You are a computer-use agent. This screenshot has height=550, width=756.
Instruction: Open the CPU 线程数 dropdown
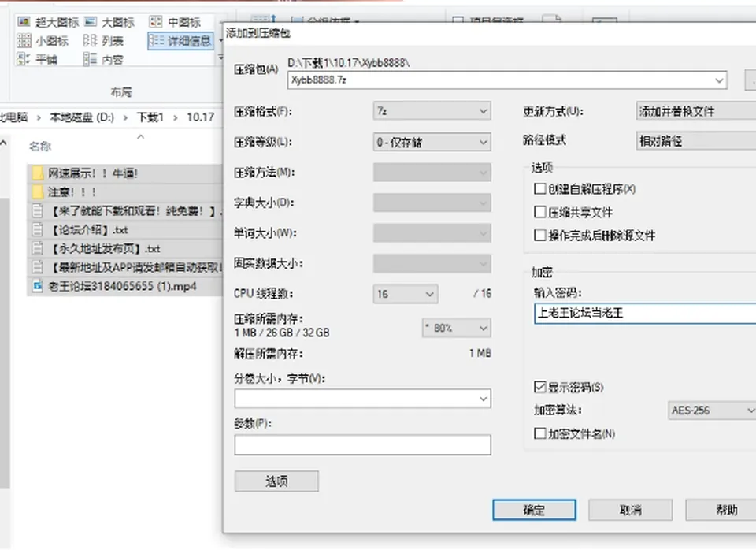point(406,294)
